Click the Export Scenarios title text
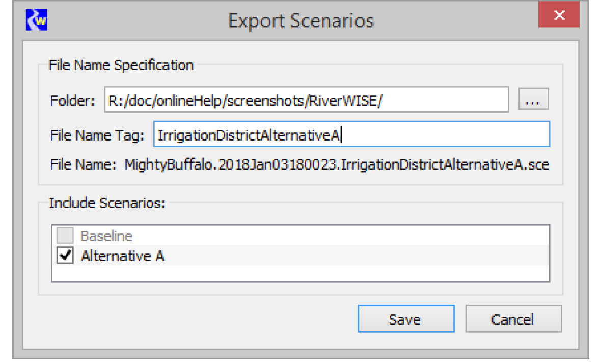Viewport: 601px width, 364px height. pos(300,21)
